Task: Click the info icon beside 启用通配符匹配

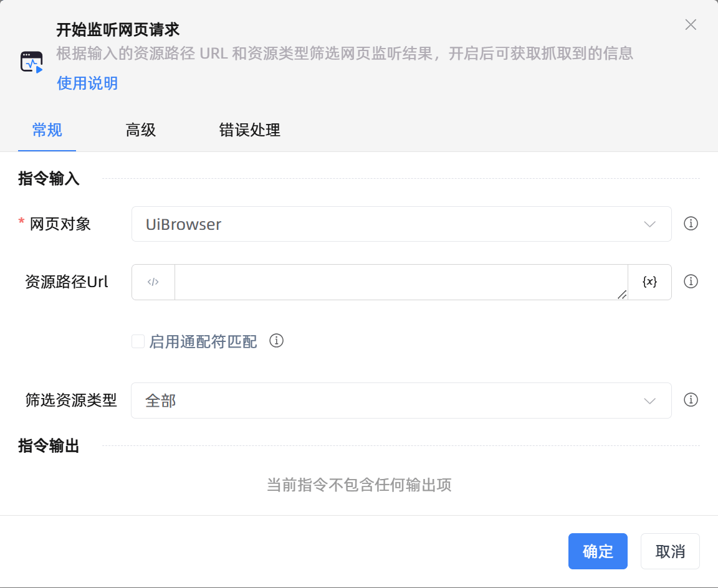Action: click(277, 341)
